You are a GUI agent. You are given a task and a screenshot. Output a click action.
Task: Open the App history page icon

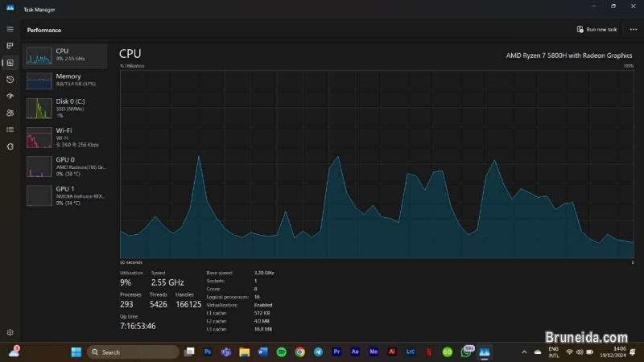[x=10, y=80]
